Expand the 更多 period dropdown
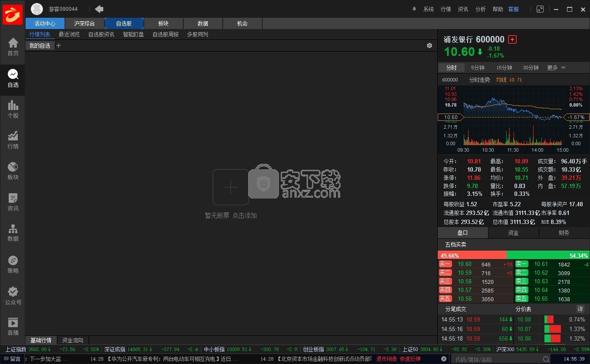This screenshot has width=590, height=364. (x=556, y=68)
